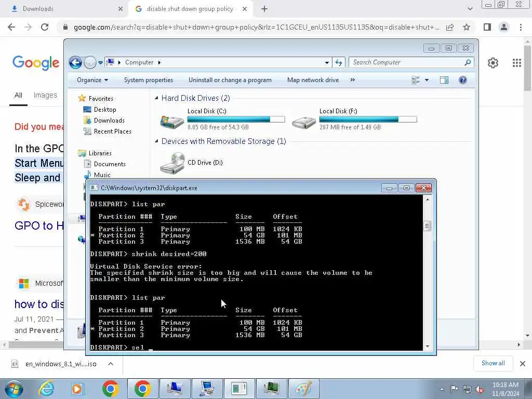532x399 pixels.
Task: Open Windows Media Player taskbar icon
Action: (x=77, y=389)
